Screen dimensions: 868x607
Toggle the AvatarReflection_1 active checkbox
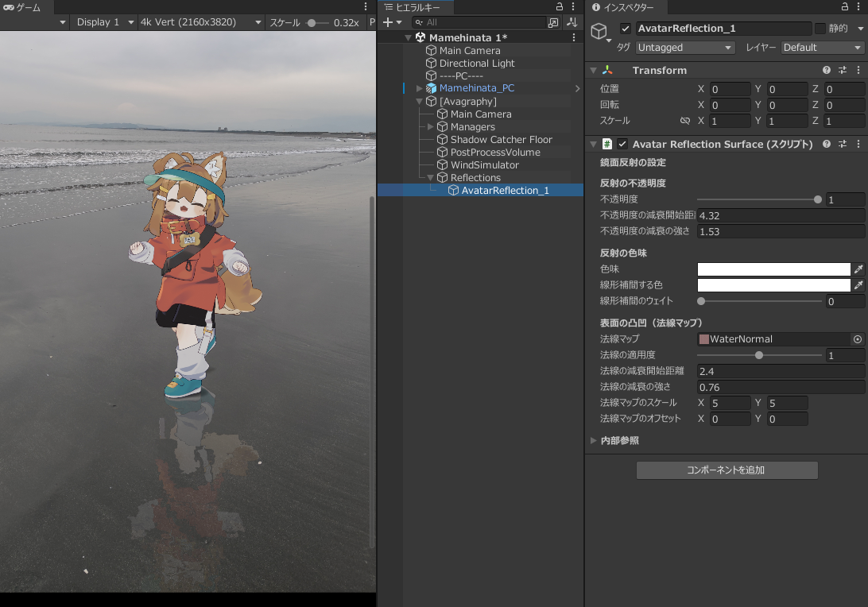click(x=626, y=29)
